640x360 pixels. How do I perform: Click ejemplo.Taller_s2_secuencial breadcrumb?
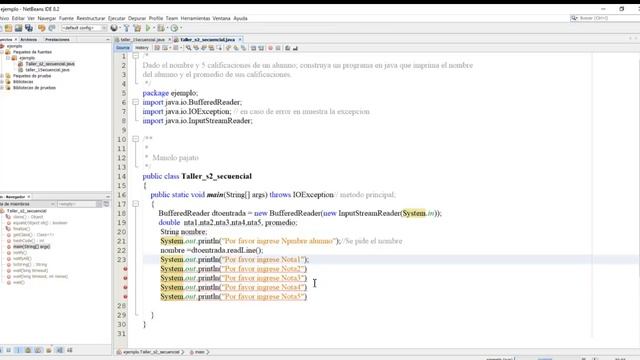[x=151, y=352]
